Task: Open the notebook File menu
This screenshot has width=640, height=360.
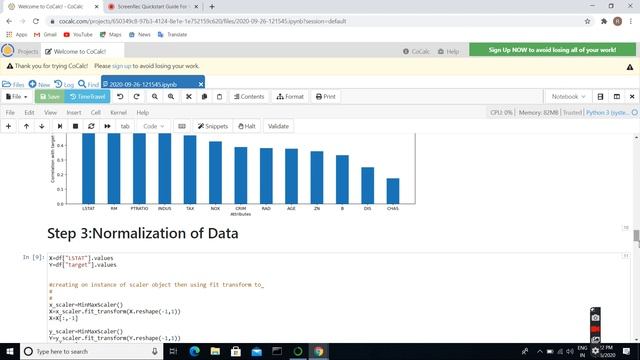Action: point(10,112)
